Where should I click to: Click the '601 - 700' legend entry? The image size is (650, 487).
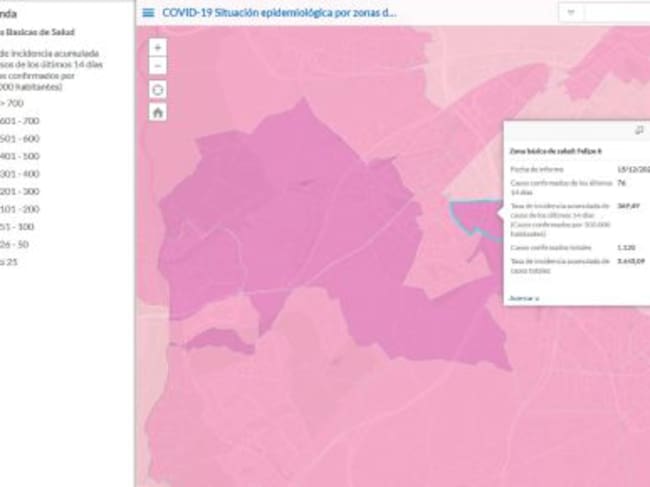point(20,121)
